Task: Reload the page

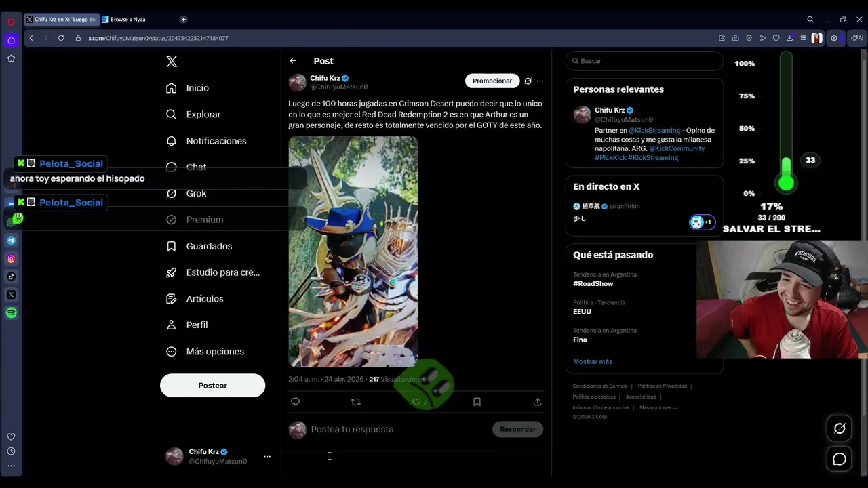Action: 61,38
